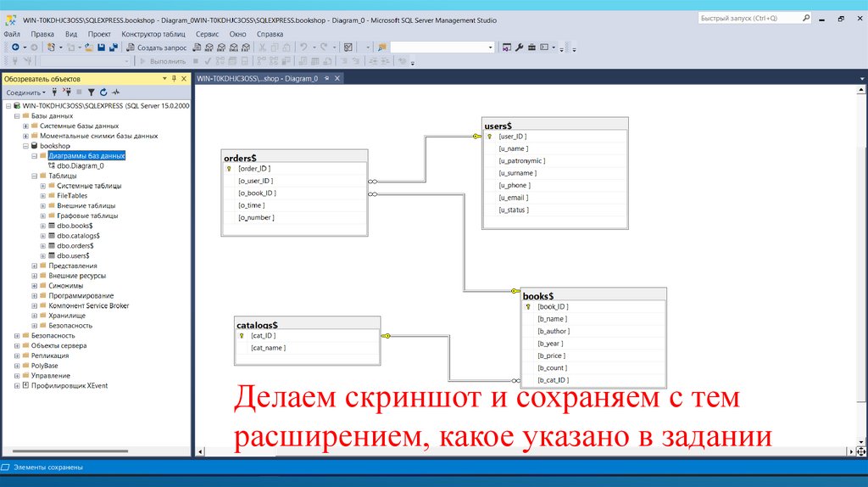Click the Connect plug icon in Object Explorer

click(x=54, y=92)
